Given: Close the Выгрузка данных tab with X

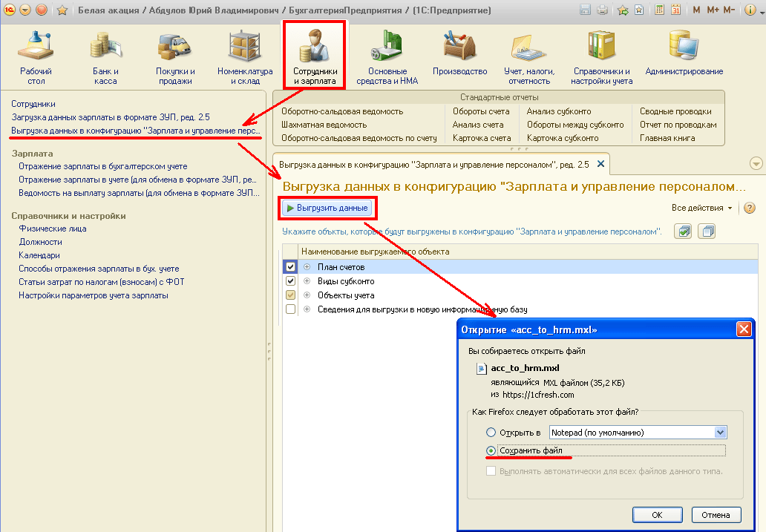Looking at the screenshot, I should (601, 164).
